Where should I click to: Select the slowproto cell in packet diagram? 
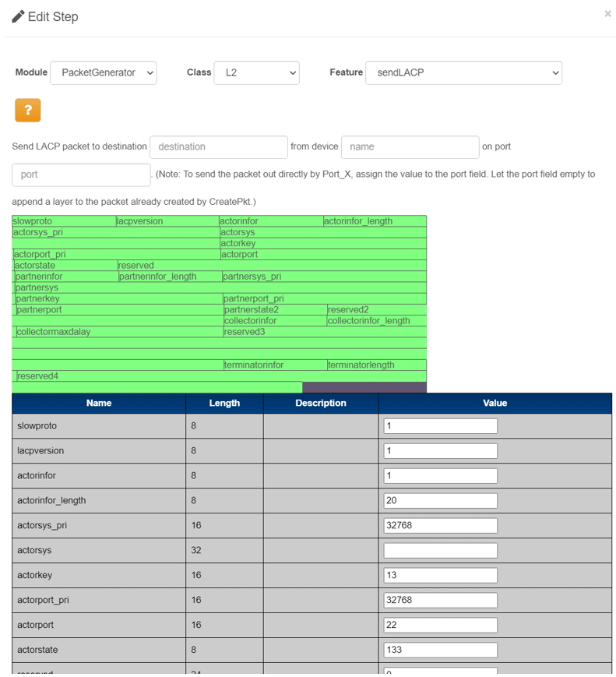coord(64,221)
